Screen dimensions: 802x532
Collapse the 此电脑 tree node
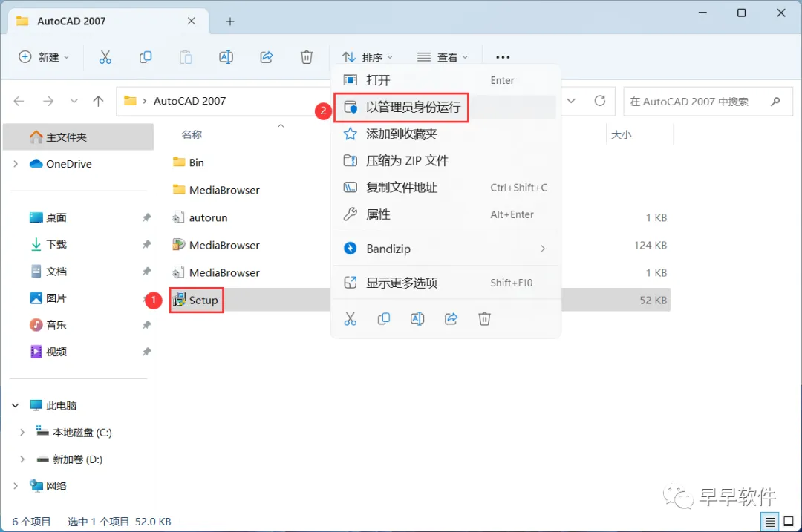pos(16,405)
